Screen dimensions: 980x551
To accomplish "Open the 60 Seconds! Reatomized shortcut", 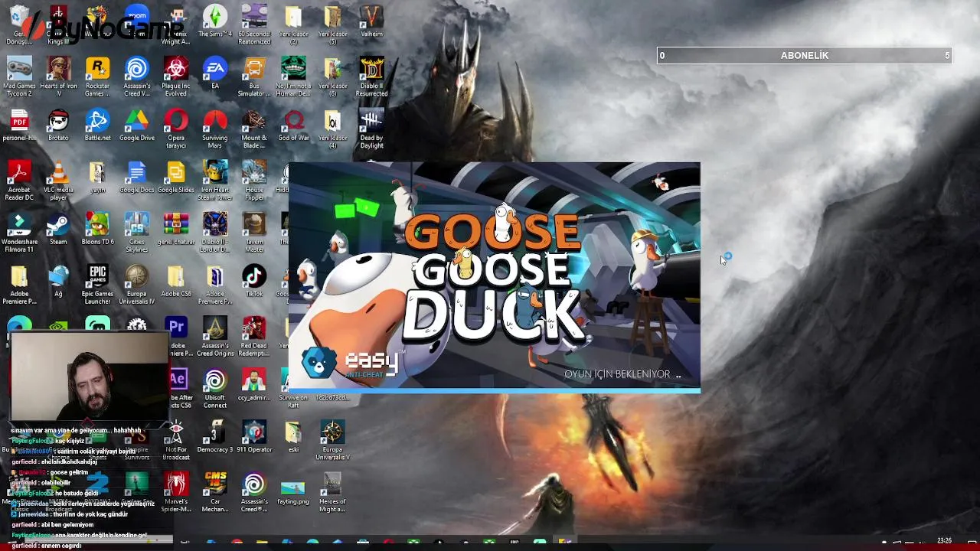I will point(254,23).
